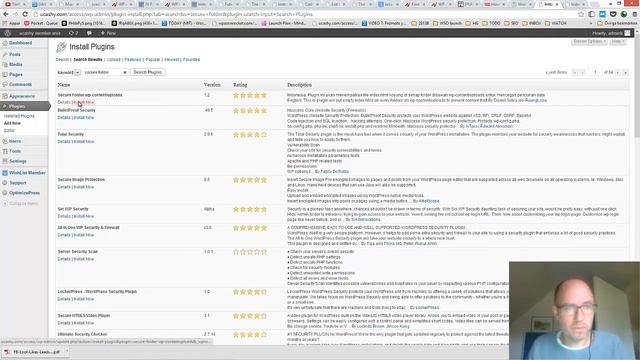
Task: Open Details for Secure Folder wp-content/uploads
Action: [64, 102]
